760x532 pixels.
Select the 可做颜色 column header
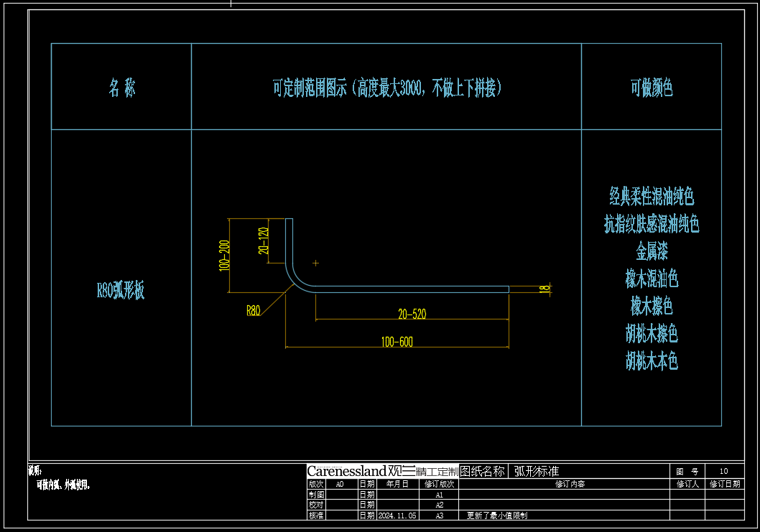pyautogui.click(x=652, y=88)
